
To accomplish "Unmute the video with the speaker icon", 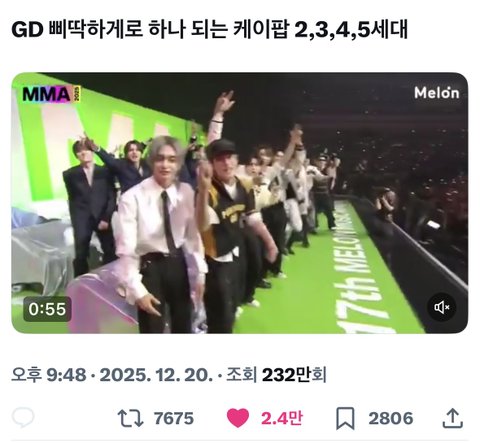I will click(x=442, y=307).
